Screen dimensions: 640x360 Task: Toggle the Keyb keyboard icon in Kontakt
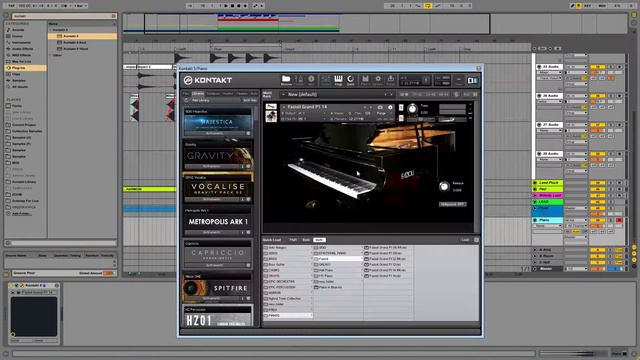338,80
